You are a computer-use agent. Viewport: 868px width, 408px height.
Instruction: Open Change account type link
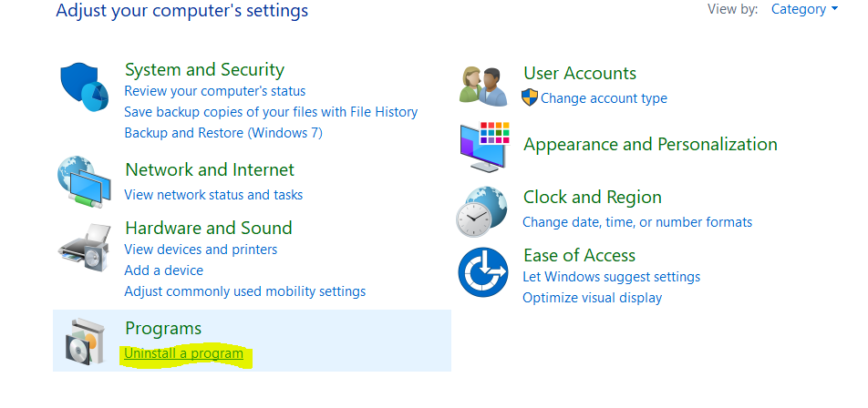[x=604, y=98]
